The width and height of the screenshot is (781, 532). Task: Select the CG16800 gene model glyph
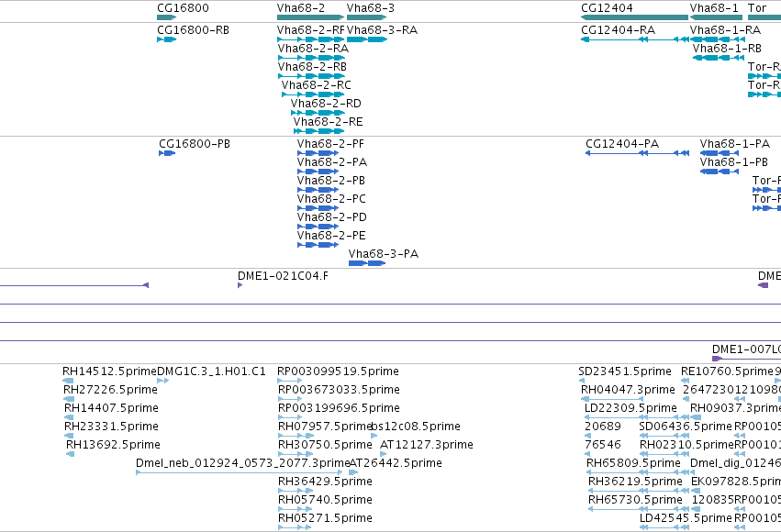coord(167,17)
